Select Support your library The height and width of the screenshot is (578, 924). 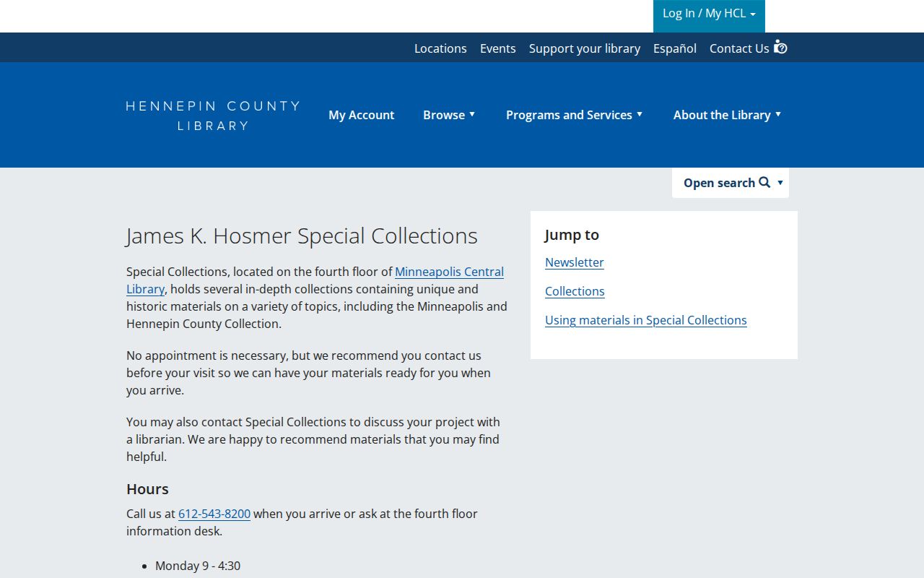pos(585,48)
